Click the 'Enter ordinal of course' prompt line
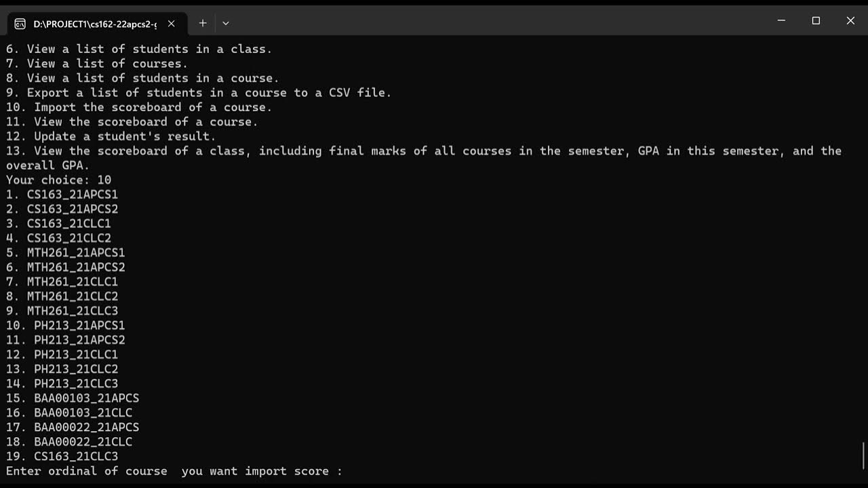The image size is (868, 488). point(174,471)
